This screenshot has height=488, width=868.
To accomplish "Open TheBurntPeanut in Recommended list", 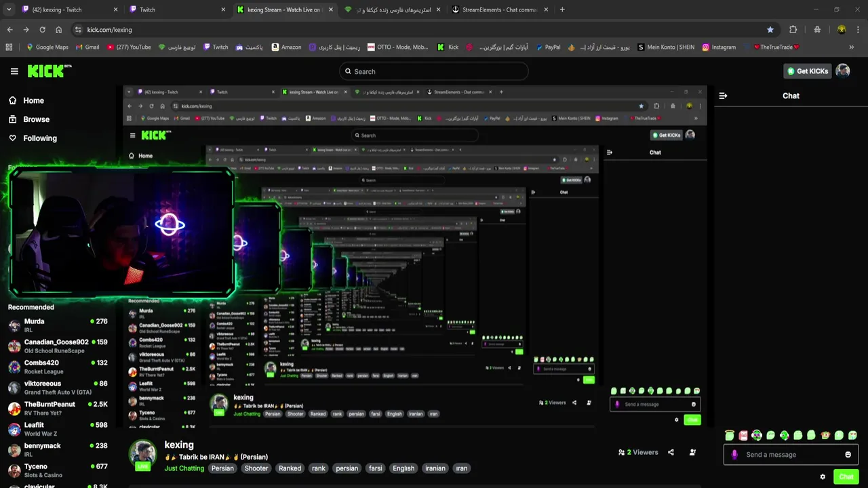I will (58, 408).
